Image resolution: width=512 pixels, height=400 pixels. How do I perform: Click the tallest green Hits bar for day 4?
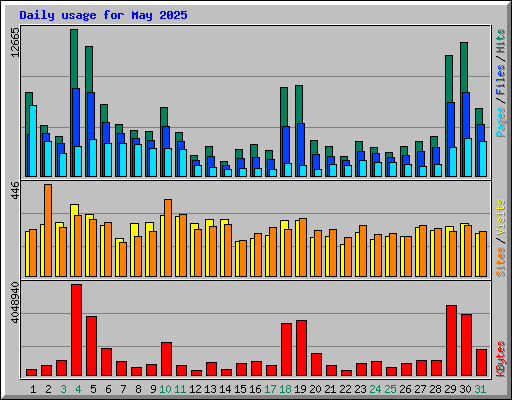pyautogui.click(x=74, y=58)
